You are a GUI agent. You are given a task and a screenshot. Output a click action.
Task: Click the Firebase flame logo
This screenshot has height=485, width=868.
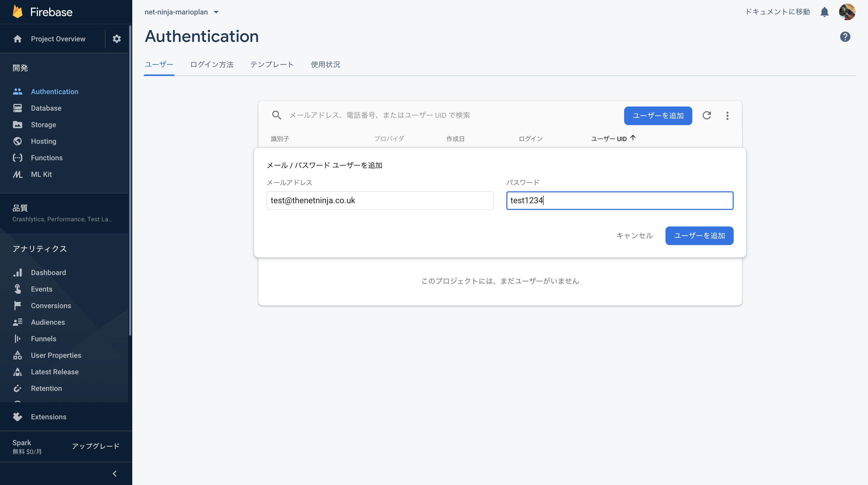tap(18, 12)
